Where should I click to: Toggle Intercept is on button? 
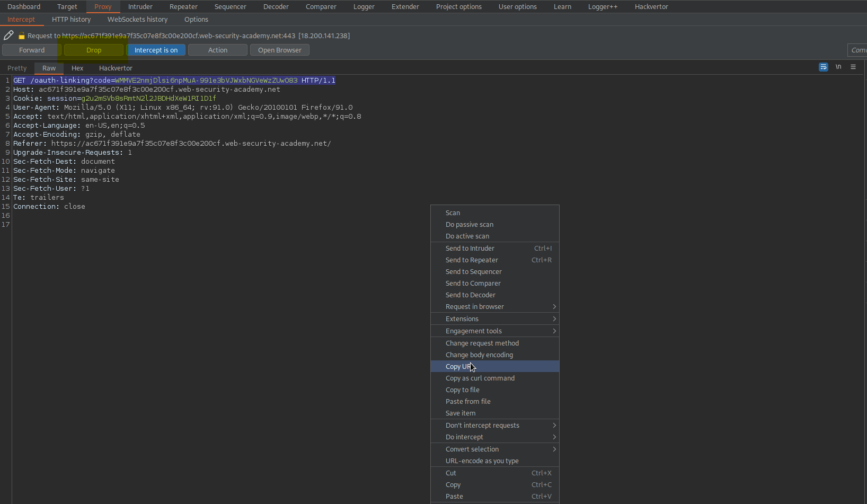click(156, 50)
